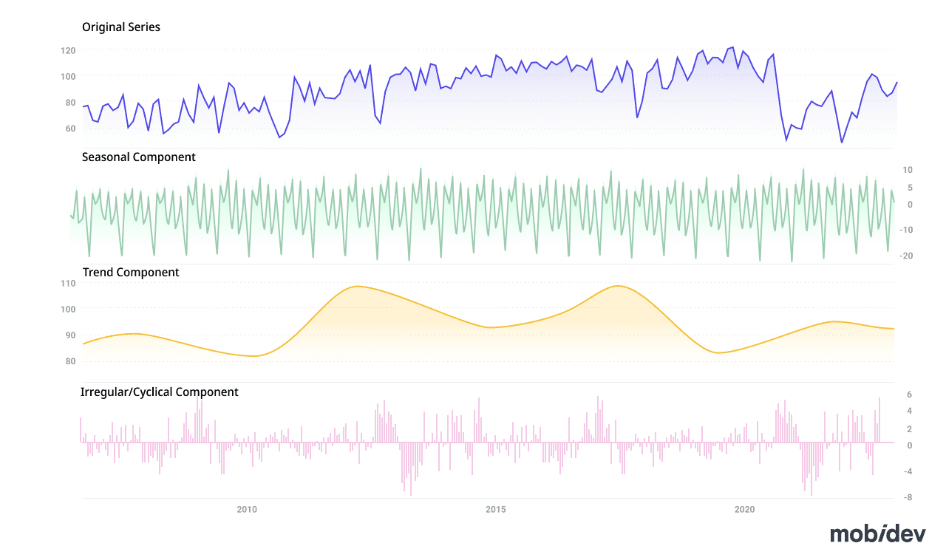
Task: Click the -4 label on Irregular axis
Action: pyautogui.click(x=908, y=471)
